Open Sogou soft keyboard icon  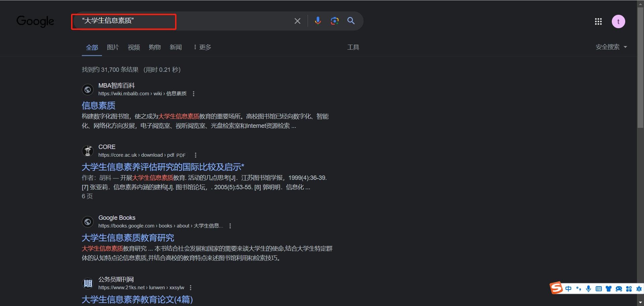pyautogui.click(x=598, y=289)
